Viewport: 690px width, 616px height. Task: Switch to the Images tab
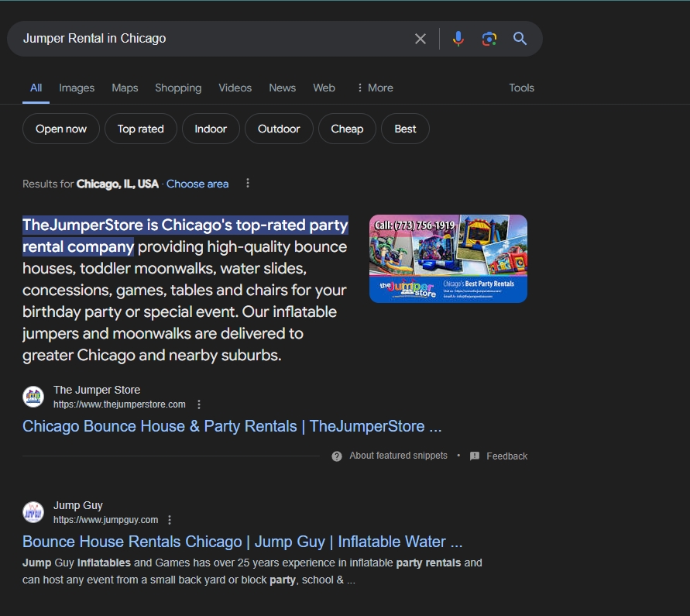point(77,88)
